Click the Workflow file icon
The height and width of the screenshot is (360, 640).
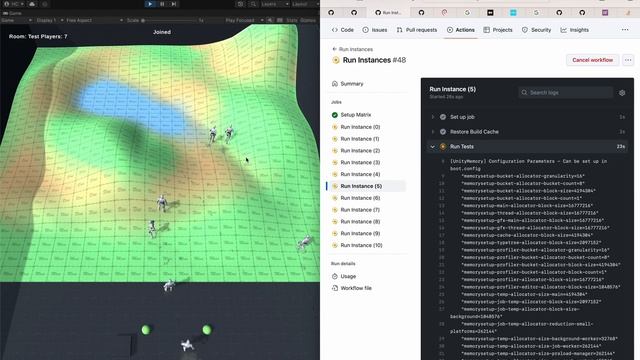[335, 288]
